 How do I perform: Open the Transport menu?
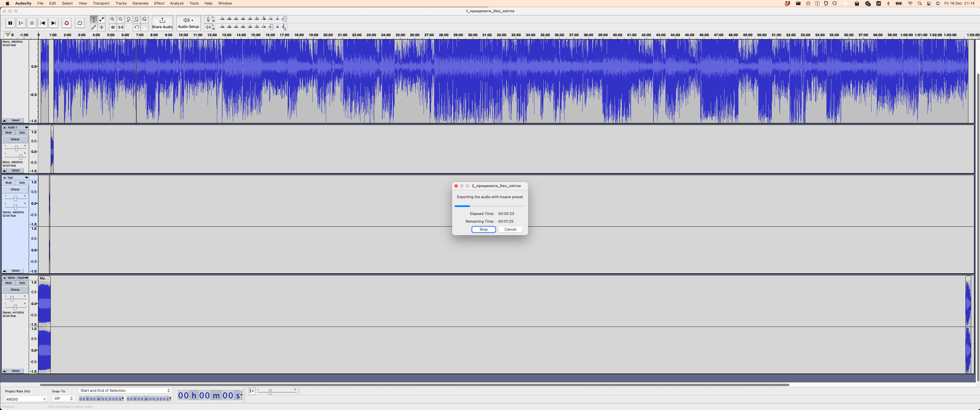[101, 3]
